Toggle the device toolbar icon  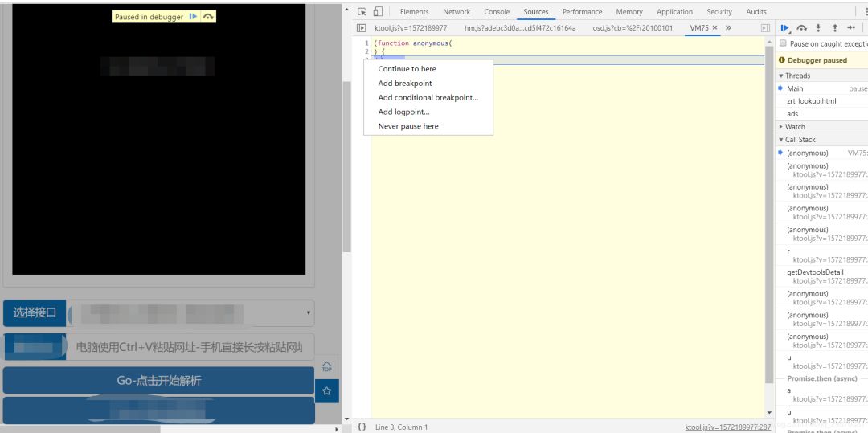(378, 12)
